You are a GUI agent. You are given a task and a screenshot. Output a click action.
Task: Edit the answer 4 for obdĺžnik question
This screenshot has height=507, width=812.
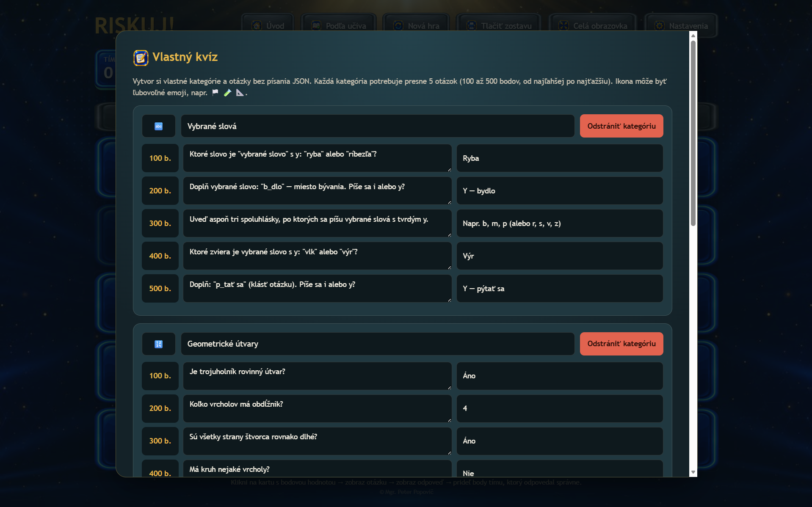[559, 408]
